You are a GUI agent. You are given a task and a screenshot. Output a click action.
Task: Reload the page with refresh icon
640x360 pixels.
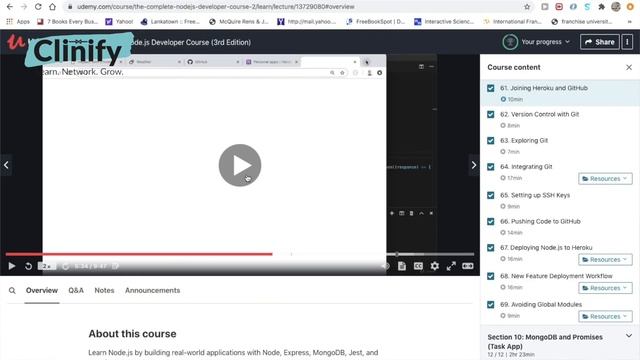click(38, 7)
